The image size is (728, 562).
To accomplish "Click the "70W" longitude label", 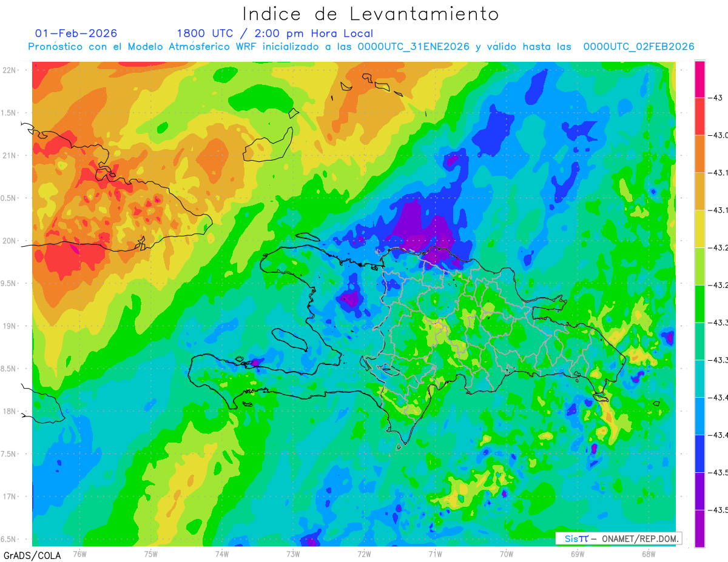I will [x=506, y=554].
